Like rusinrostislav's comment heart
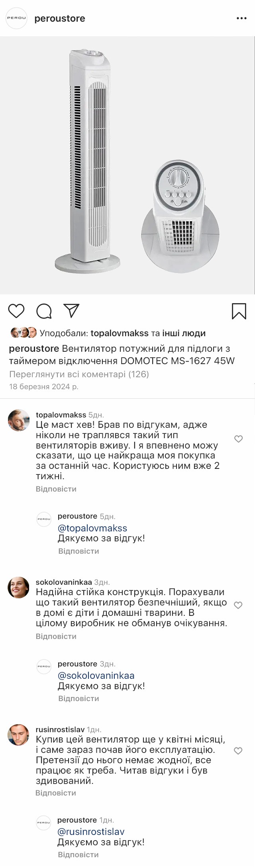 coord(238,751)
